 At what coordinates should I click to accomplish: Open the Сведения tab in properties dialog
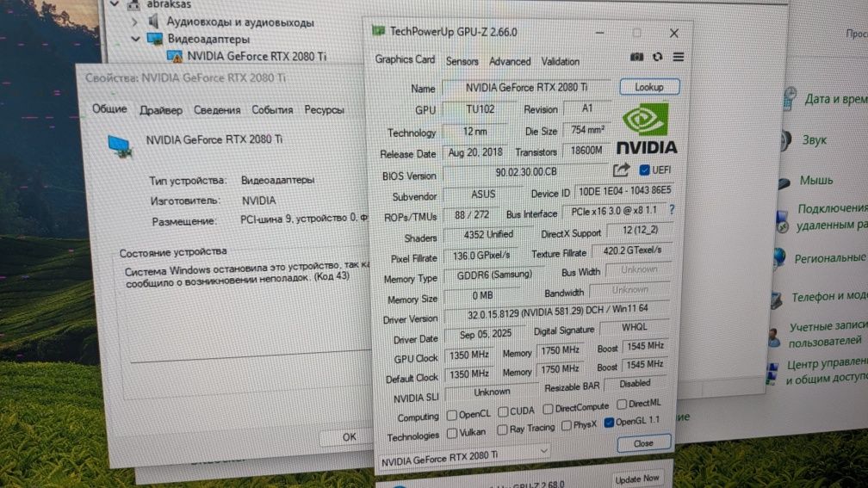click(x=217, y=110)
